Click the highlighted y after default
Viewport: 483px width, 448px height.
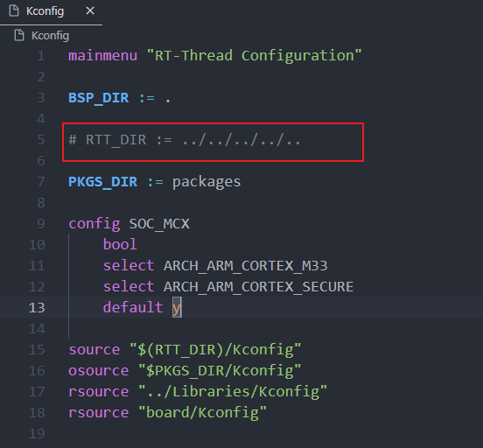(177, 307)
